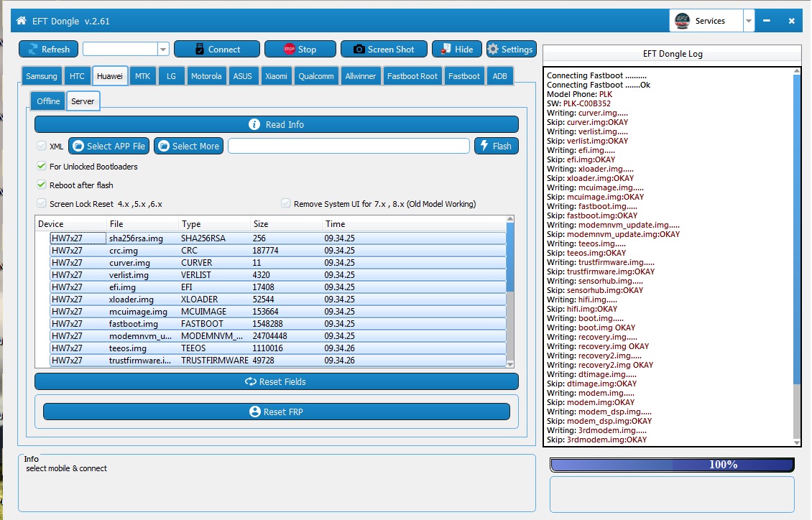Click the SW: PLK-C00B352 log line

578,103
